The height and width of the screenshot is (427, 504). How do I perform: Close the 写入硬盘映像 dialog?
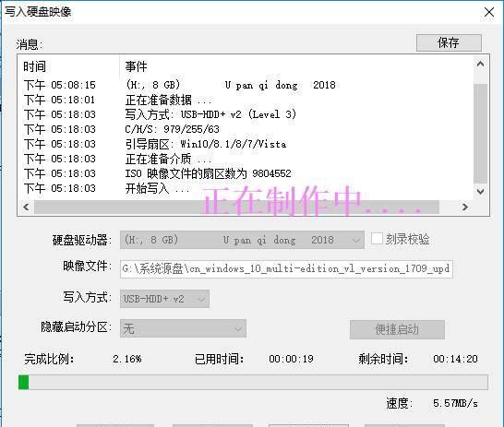pos(489,13)
